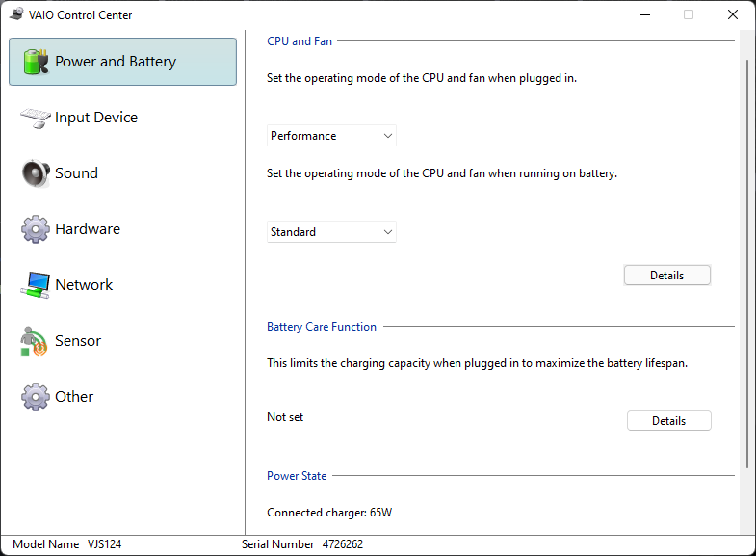Minimize the VAIO Control Center window
Image resolution: width=756 pixels, height=556 pixels.
click(x=645, y=15)
